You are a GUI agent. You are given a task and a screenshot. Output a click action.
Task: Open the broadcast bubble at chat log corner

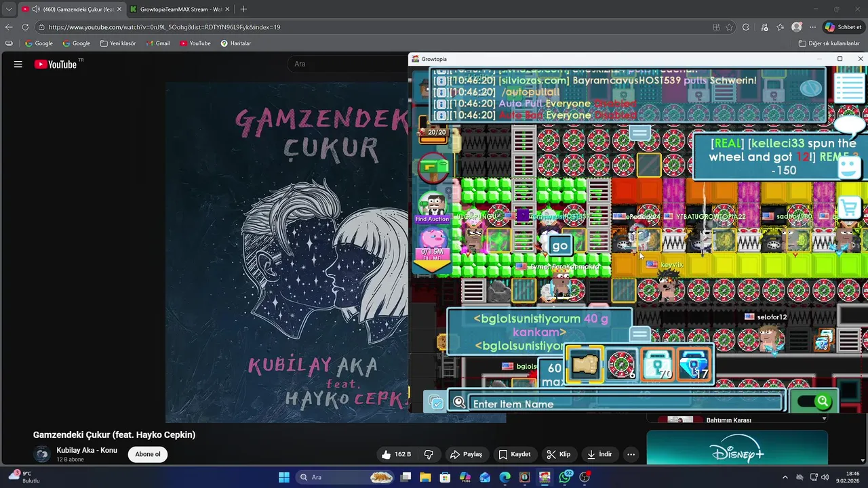[x=810, y=88]
